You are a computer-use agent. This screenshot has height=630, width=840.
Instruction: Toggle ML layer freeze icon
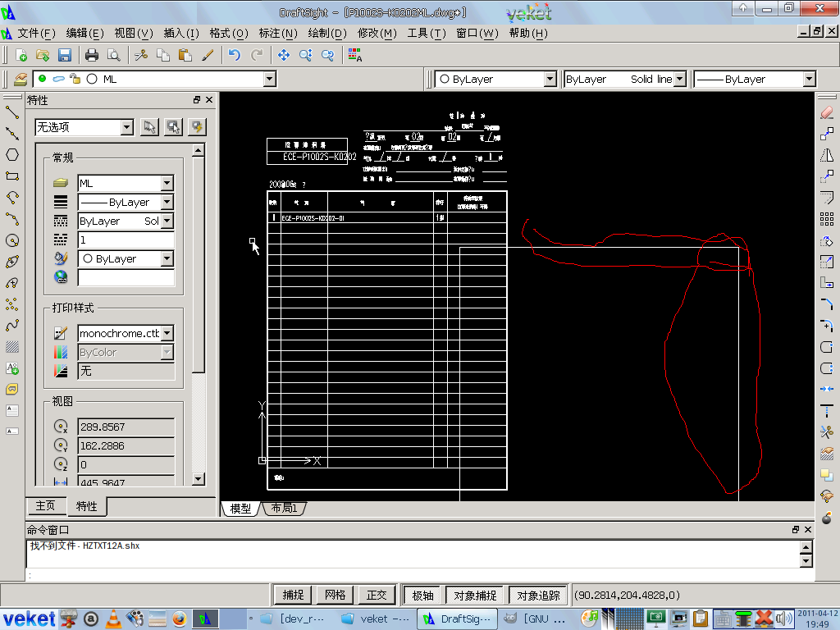(59, 79)
